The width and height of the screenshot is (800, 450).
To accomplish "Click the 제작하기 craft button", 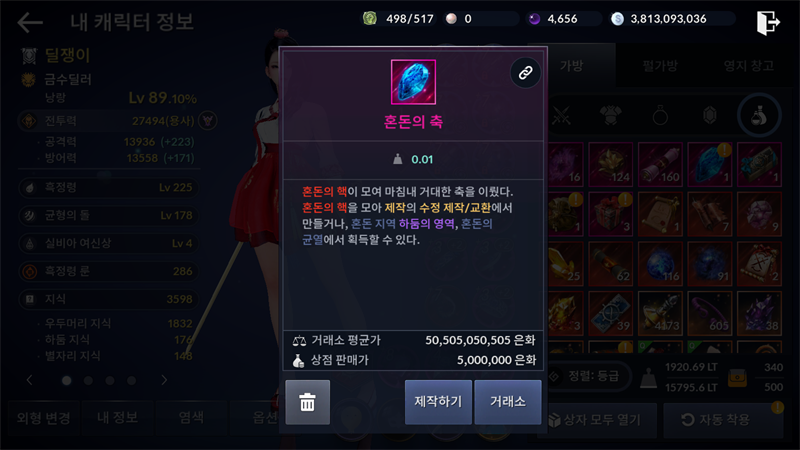I will [x=438, y=402].
